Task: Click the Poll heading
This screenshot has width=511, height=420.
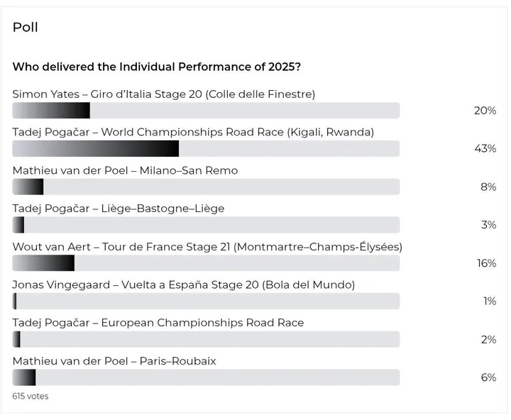Action: pyautogui.click(x=26, y=27)
